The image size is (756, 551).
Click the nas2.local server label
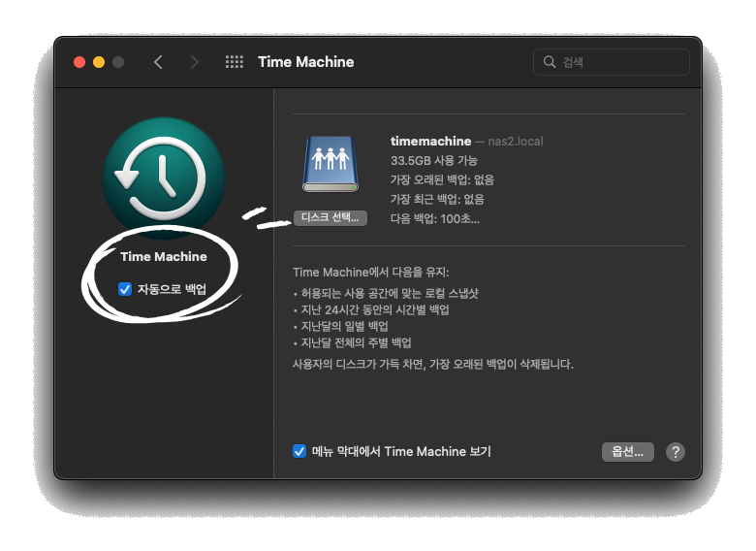(x=516, y=142)
